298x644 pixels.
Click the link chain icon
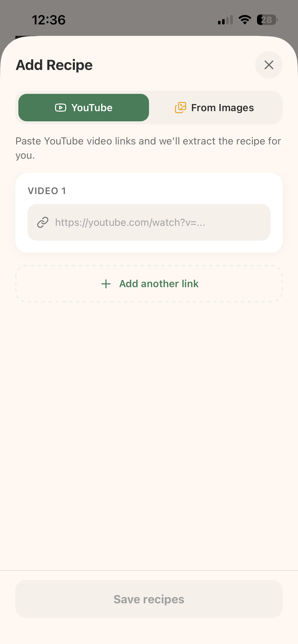coord(43,222)
